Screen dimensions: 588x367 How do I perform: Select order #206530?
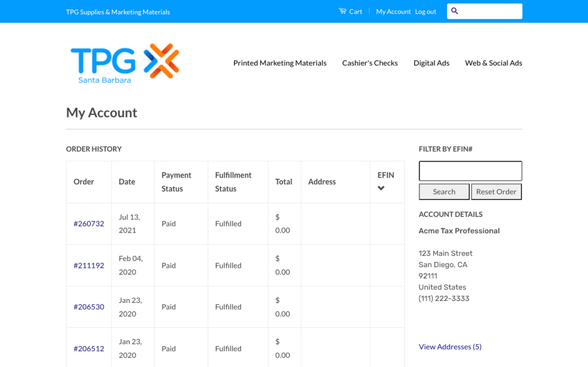(x=89, y=307)
